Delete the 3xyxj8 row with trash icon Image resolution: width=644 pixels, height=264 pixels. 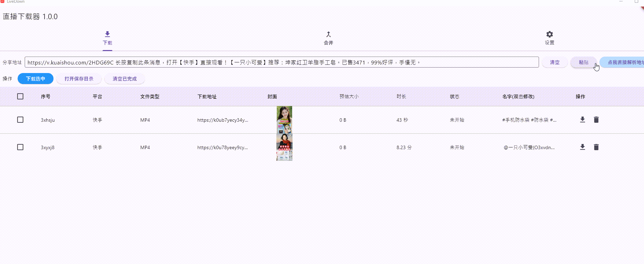pos(596,147)
